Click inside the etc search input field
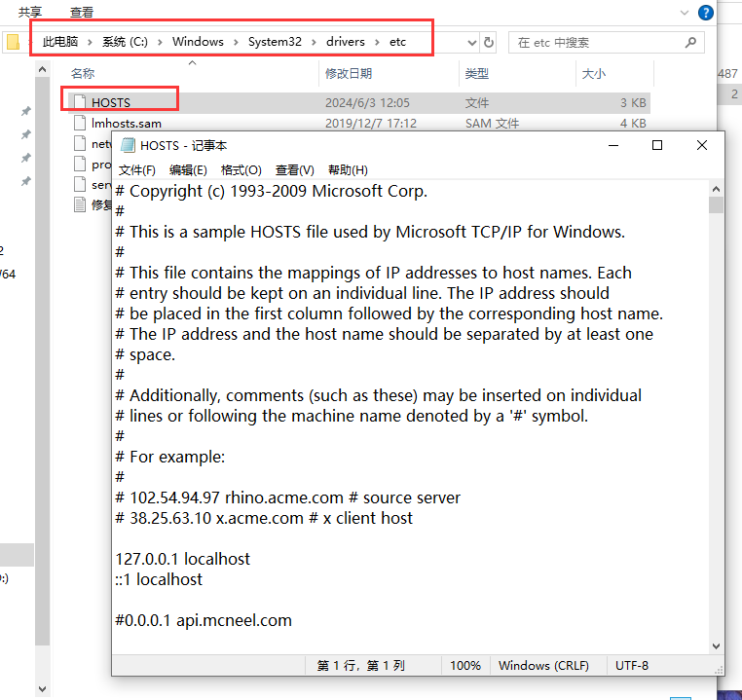 pyautogui.click(x=594, y=43)
